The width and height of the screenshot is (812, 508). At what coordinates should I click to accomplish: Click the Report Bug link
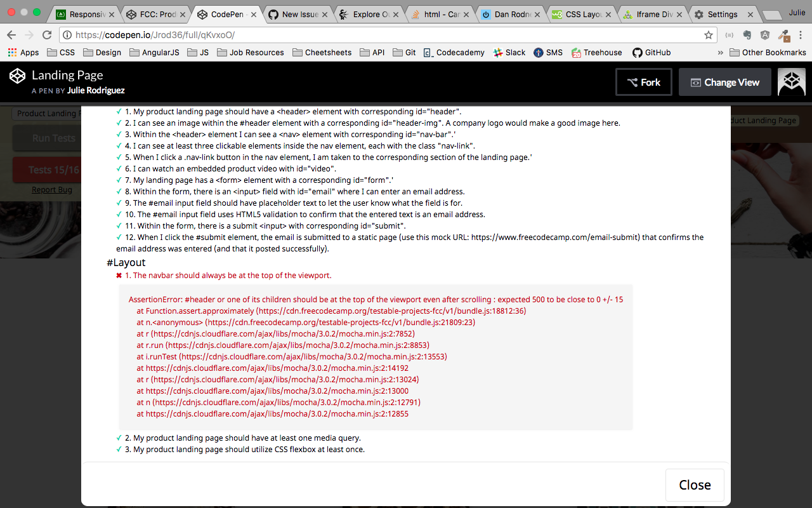point(52,190)
